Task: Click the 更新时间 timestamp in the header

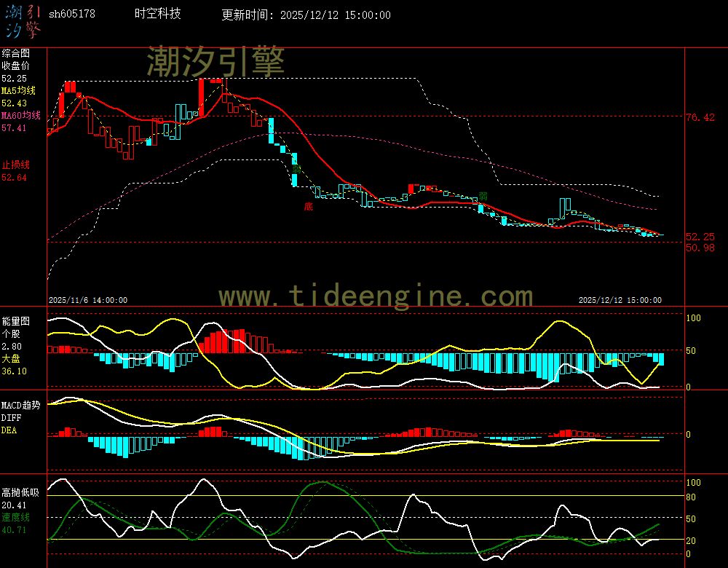Action: pyautogui.click(x=306, y=15)
